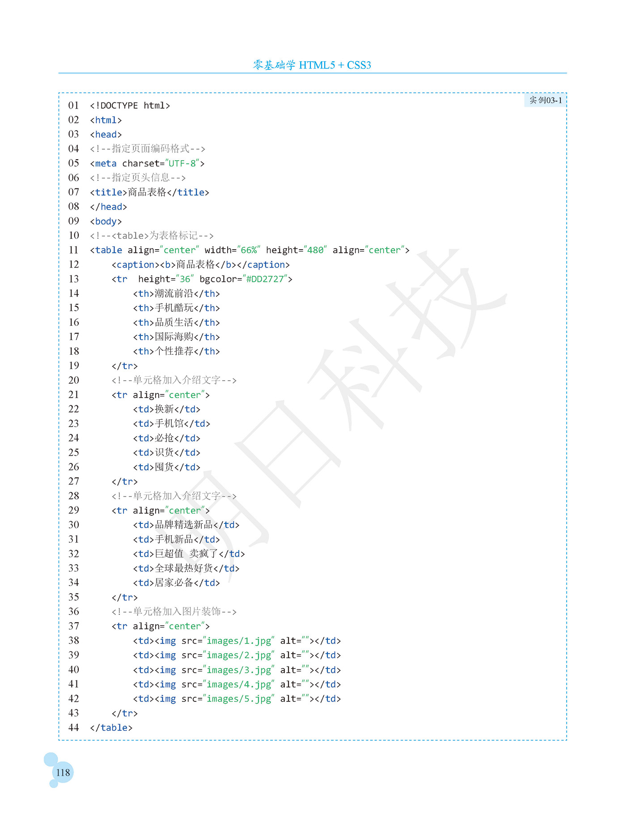The image size is (644, 820).
Task: Click the title line '商品表格'
Action: pos(149,192)
